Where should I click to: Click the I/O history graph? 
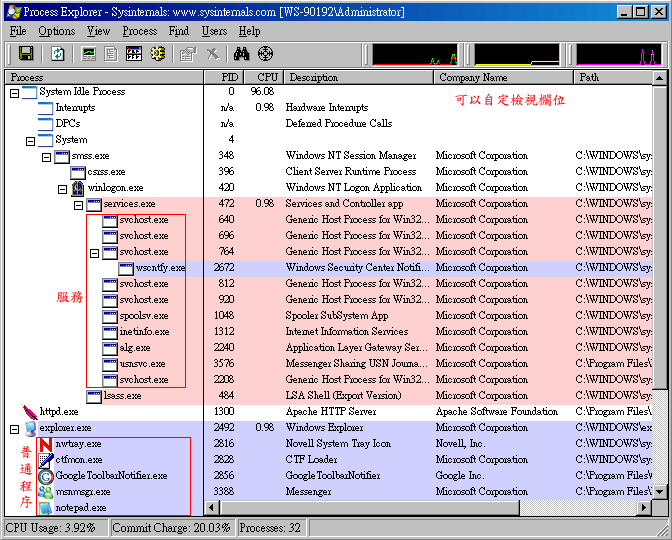click(619, 54)
